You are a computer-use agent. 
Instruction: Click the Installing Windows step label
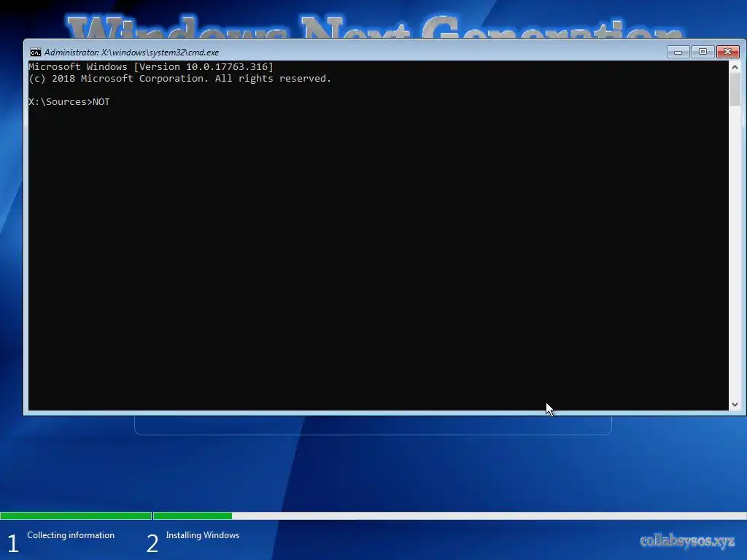(203, 535)
